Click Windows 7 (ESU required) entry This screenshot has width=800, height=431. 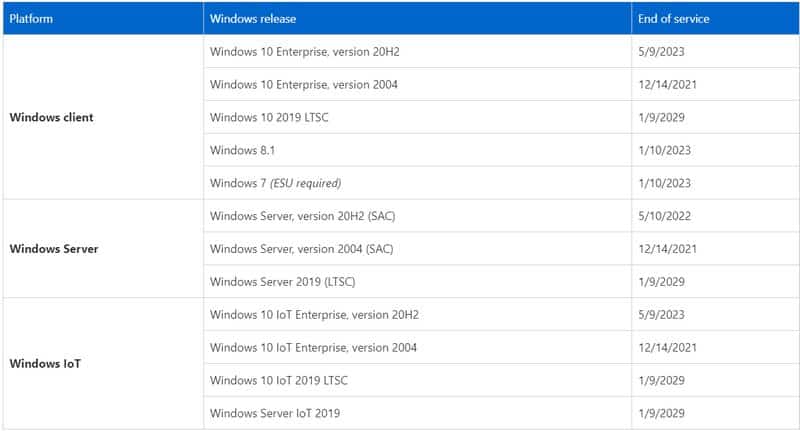[x=275, y=183]
